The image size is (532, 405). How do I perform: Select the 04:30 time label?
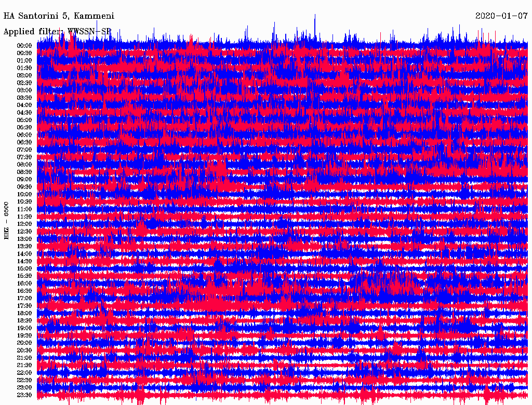click(x=24, y=113)
